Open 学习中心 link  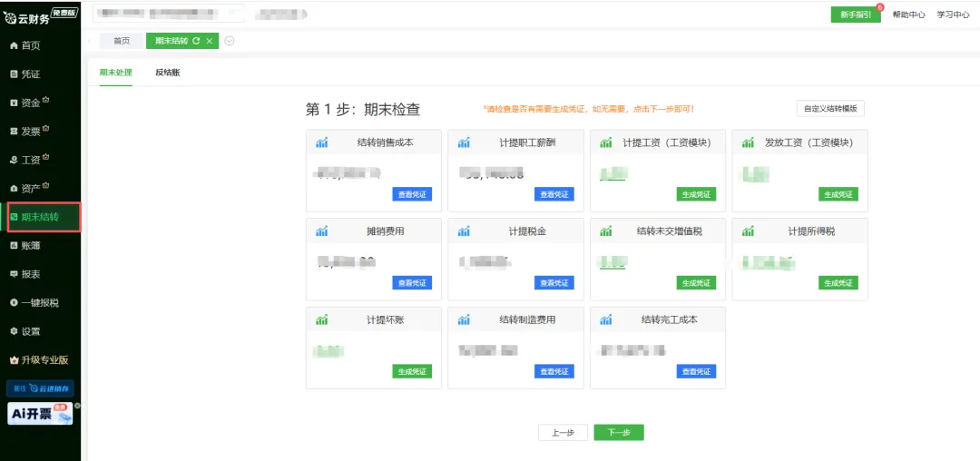[x=953, y=15]
